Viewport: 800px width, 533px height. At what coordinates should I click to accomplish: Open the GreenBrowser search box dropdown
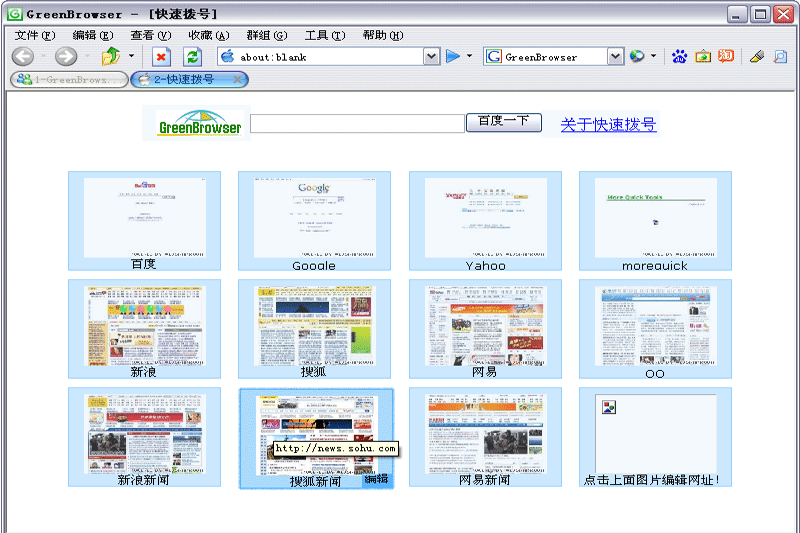tap(616, 57)
